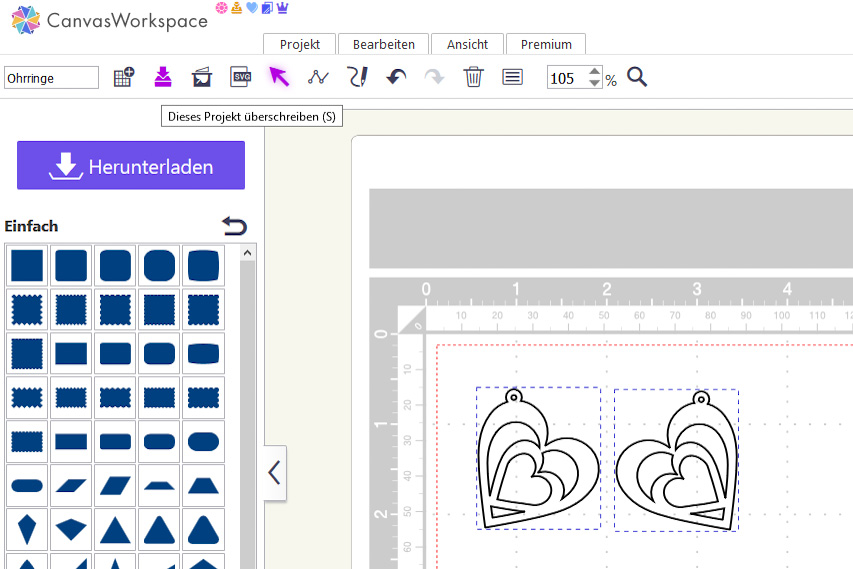The width and height of the screenshot is (853, 569).
Task: Select the purple arrow selection tool
Action: [279, 77]
